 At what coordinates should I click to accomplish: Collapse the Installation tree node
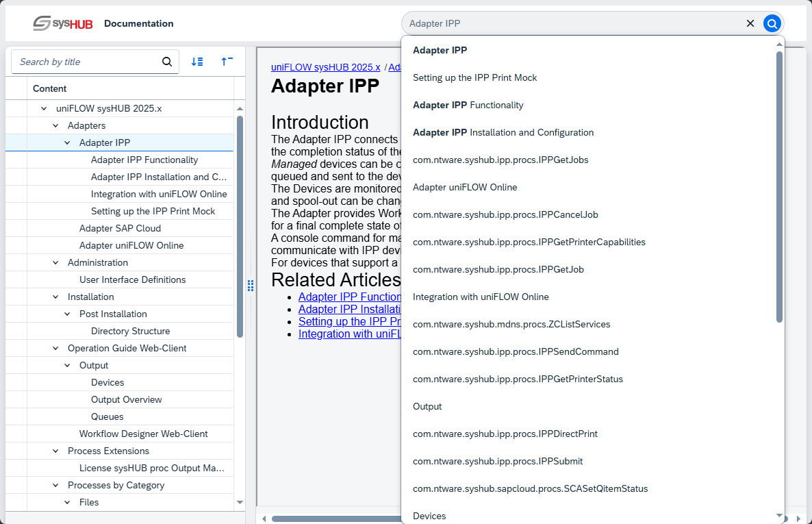[x=55, y=297]
